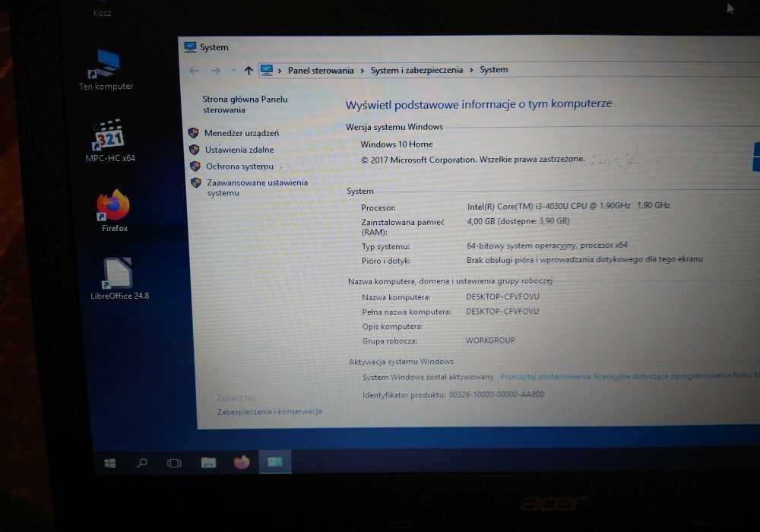760x532 pixels.
Task: Expand chevron before Panel sterowania breadcrumb
Action: click(280, 71)
